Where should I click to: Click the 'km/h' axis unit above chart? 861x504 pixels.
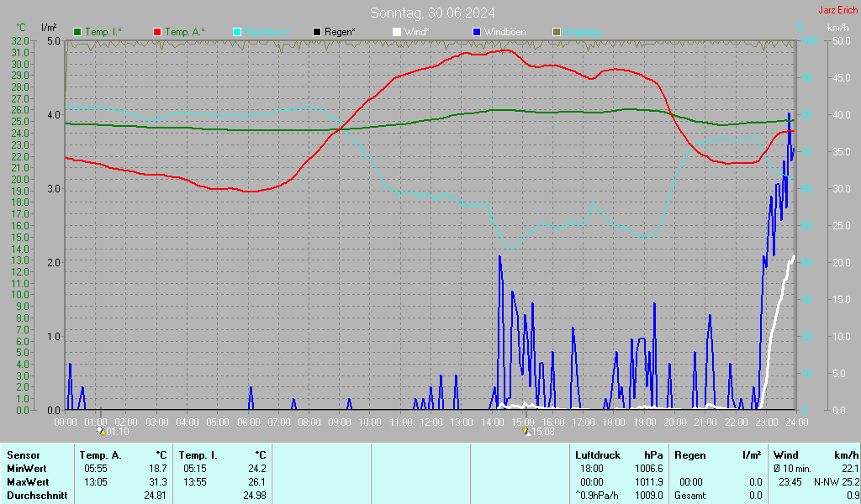(x=838, y=28)
